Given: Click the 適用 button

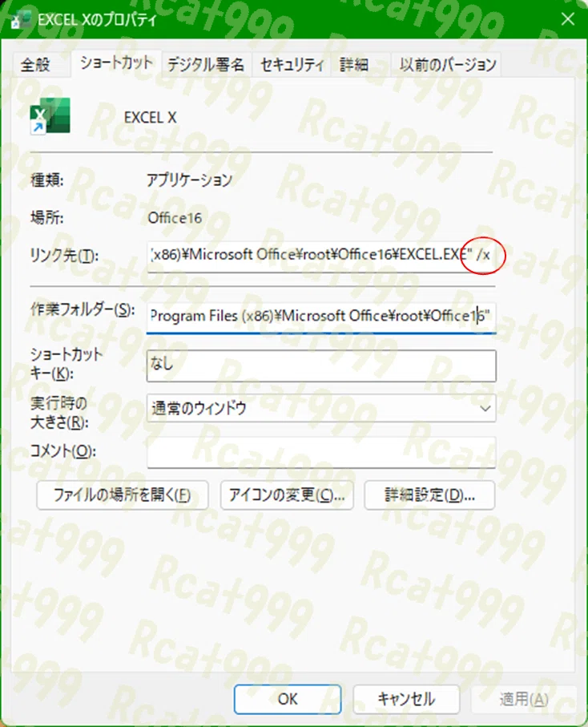Looking at the screenshot, I should pos(524,699).
